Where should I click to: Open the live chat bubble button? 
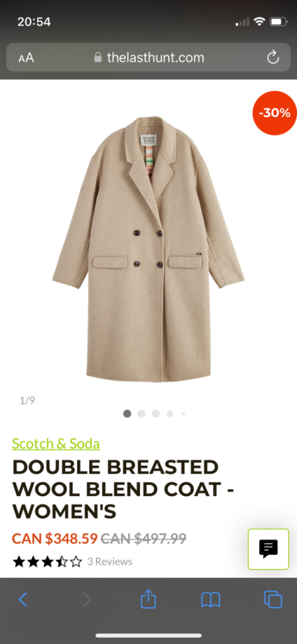(268, 548)
